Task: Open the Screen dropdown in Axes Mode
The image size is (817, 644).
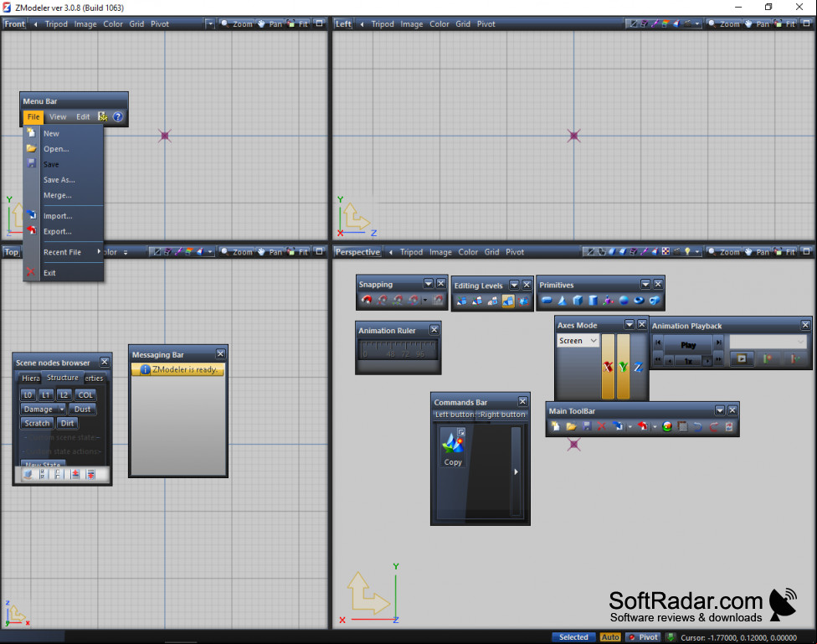Action: (x=578, y=341)
